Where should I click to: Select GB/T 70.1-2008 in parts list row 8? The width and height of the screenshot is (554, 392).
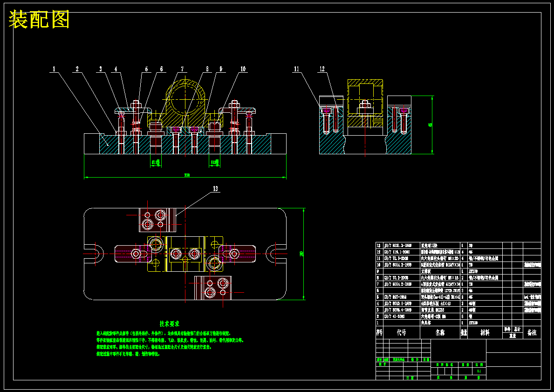[x=397, y=278]
